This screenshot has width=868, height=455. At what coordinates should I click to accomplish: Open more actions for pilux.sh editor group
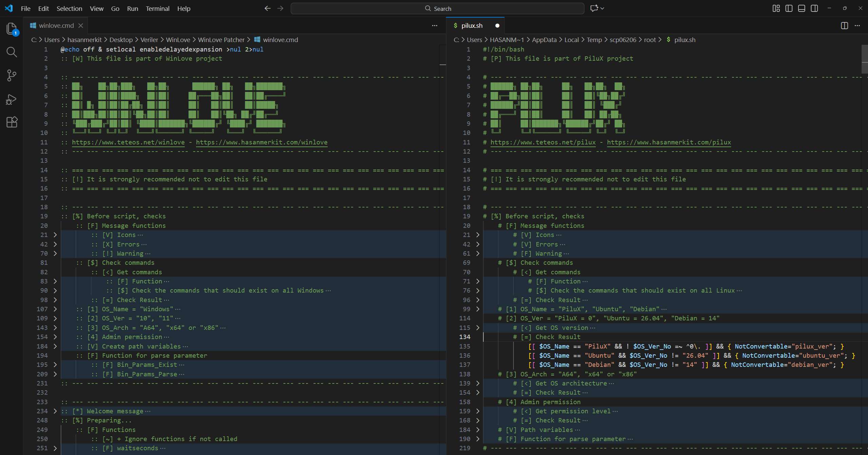click(857, 26)
